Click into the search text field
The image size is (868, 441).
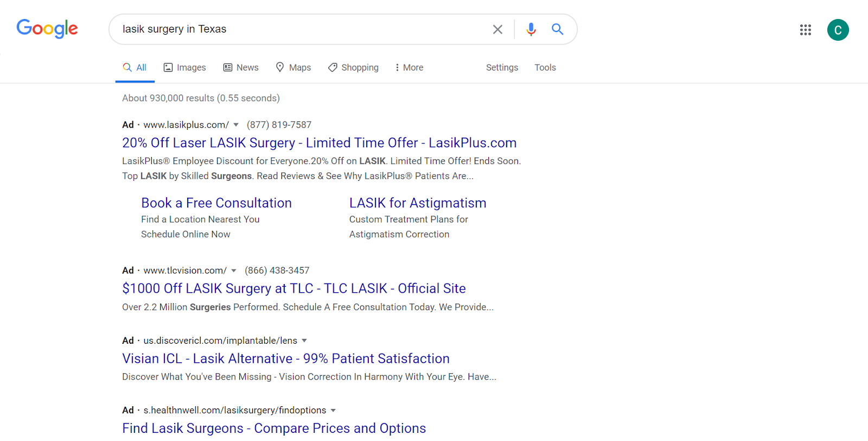click(298, 29)
